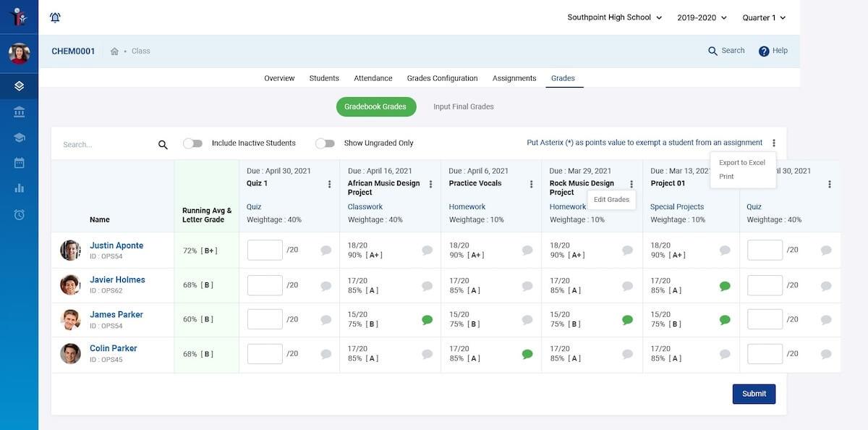The image size is (868, 430).
Task: Toggle Include Inactive Students switch
Action: [192, 143]
